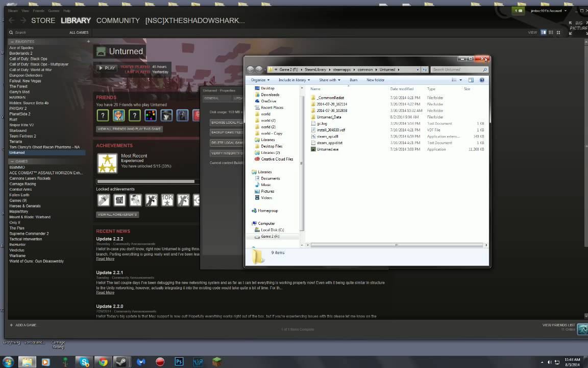Click Read More under Update 2.2.2
The image size is (588, 368).
coord(105,259)
